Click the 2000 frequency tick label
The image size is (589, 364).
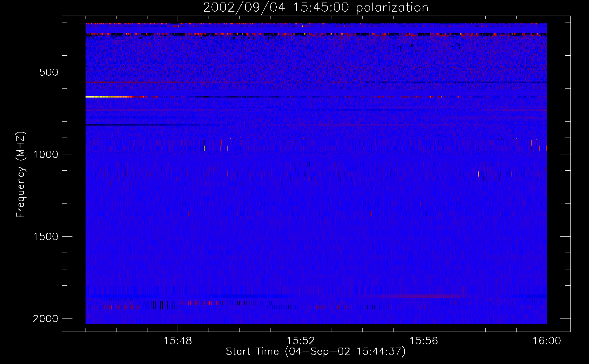point(46,319)
